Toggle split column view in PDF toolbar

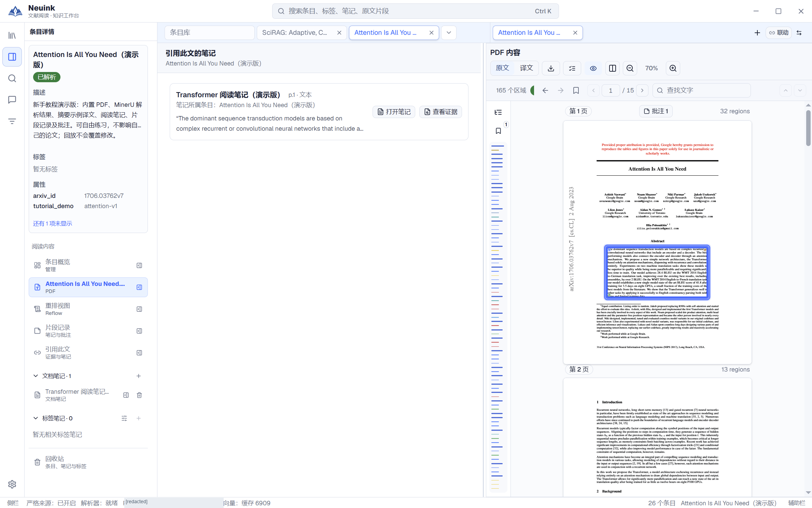point(613,68)
